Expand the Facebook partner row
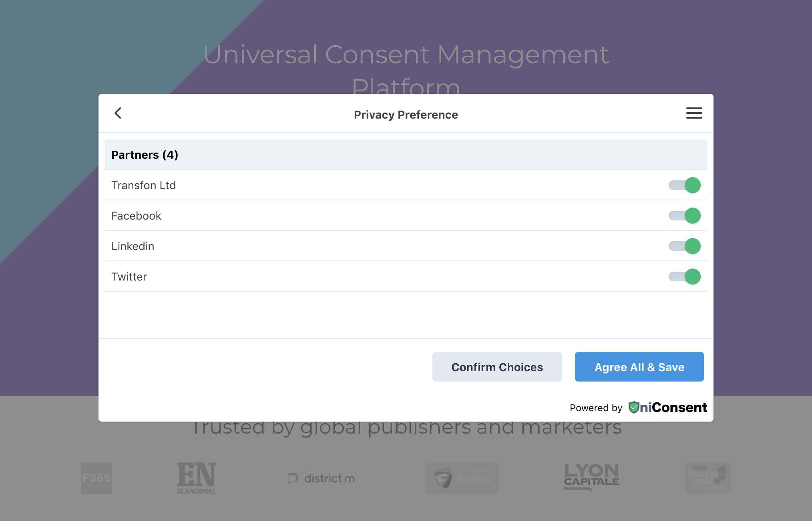This screenshot has height=521, width=812. [x=136, y=216]
